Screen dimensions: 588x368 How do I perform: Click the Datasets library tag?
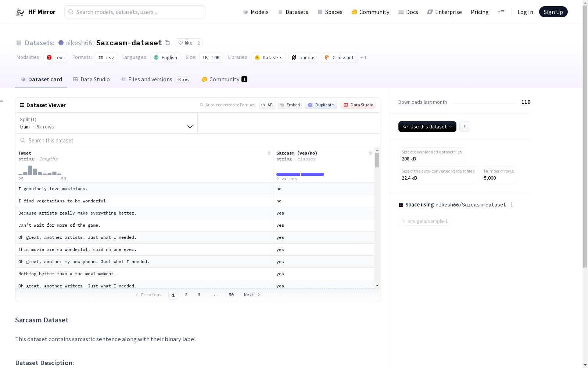point(269,57)
